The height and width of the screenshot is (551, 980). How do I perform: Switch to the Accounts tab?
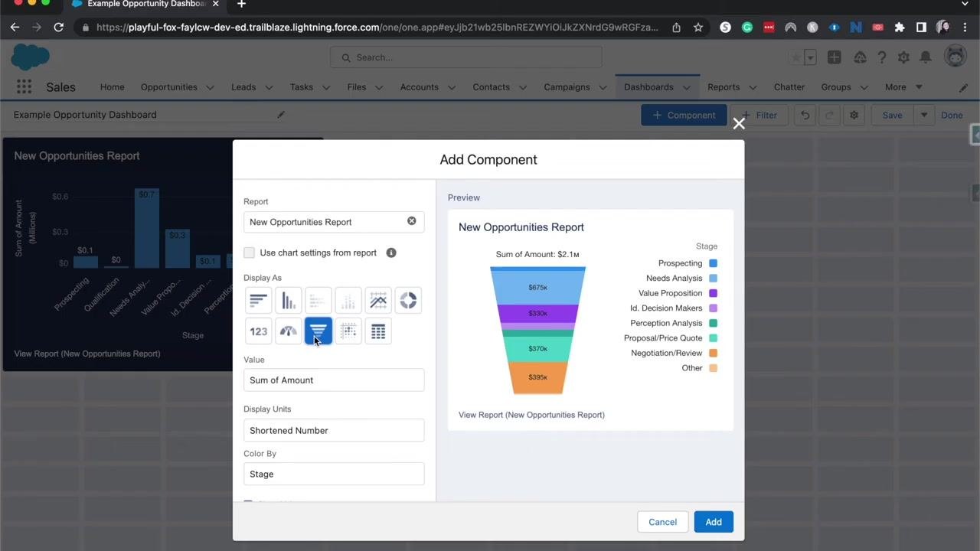(x=419, y=87)
